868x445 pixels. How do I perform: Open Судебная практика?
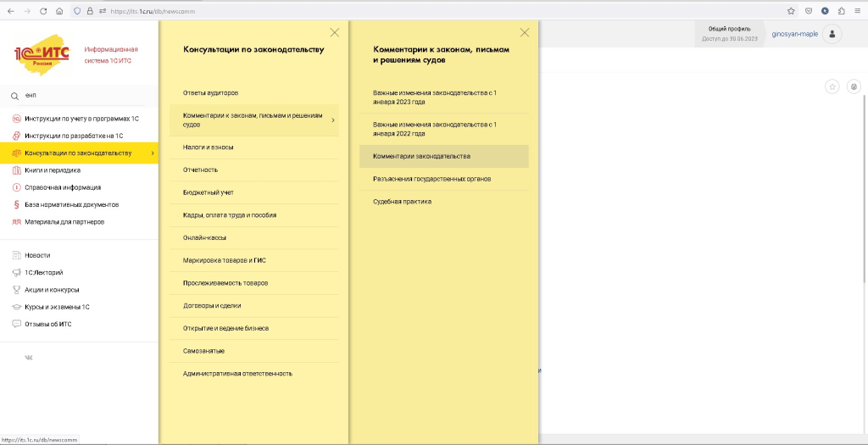pos(444,202)
